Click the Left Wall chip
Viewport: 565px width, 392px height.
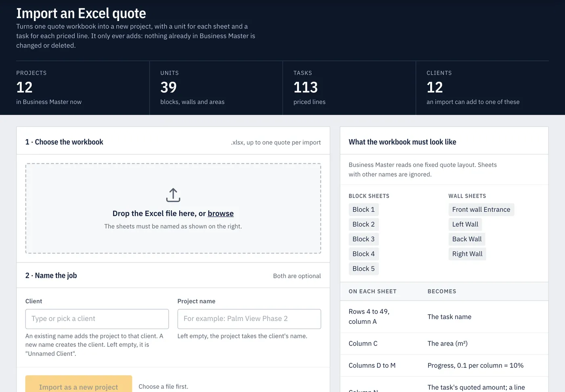tap(465, 224)
